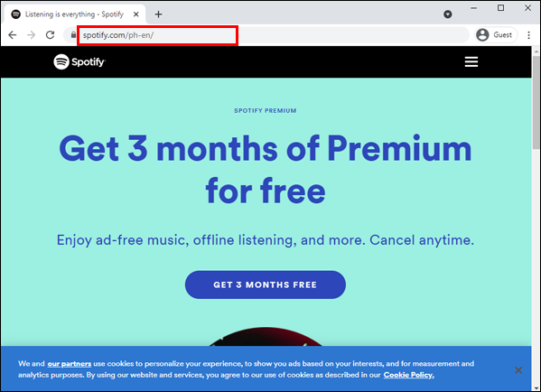Dismiss the cookie banner with X

[518, 370]
